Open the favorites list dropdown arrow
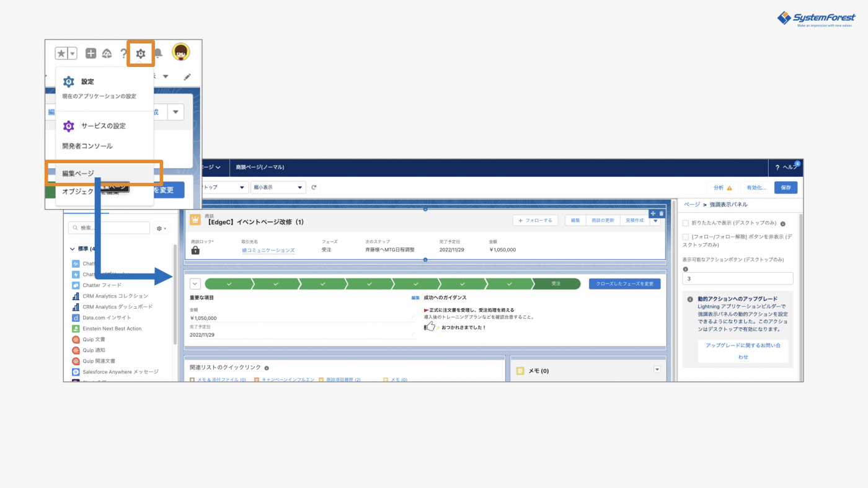This screenshot has width=868, height=488. [x=72, y=53]
